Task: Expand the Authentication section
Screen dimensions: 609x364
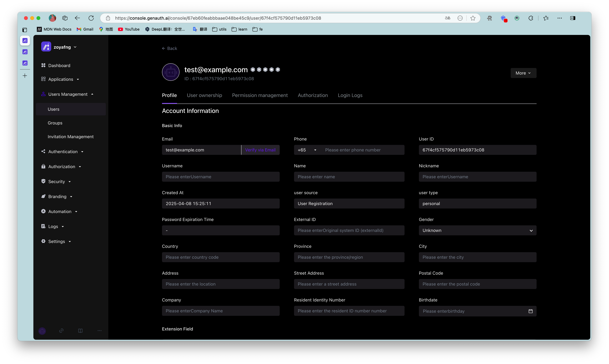Action: (x=63, y=152)
